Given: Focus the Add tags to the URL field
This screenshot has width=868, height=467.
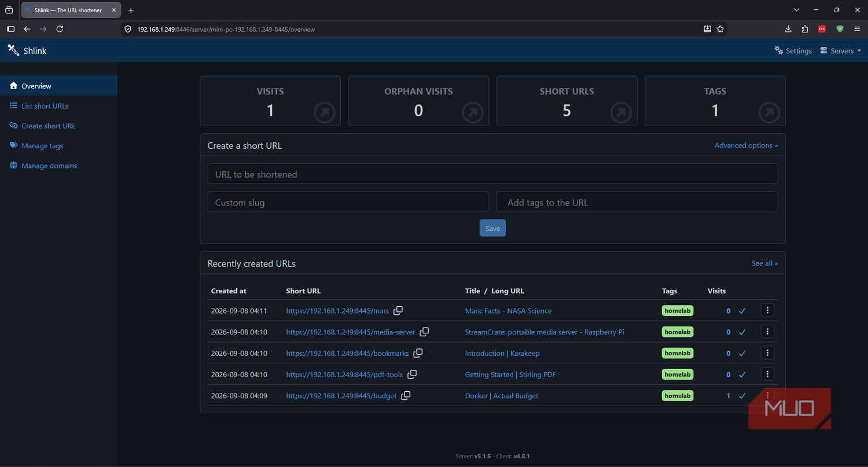Looking at the screenshot, I should coord(637,202).
